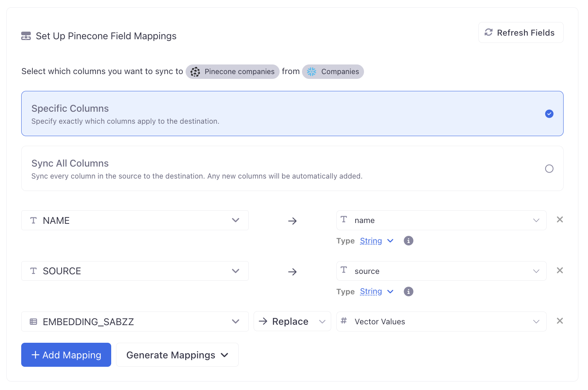
Task: Click the Add Mapping button
Action: pos(66,355)
